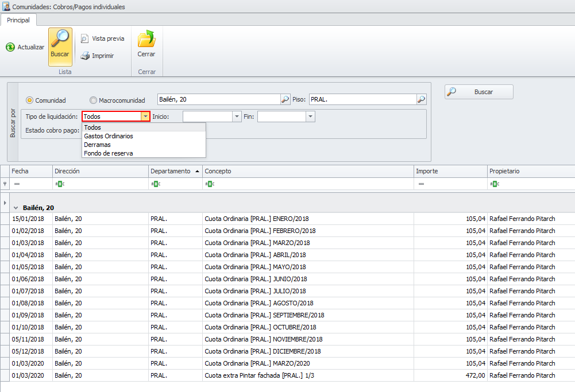The height and width of the screenshot is (392, 575).
Task: Switch to the Principal ribbon tab
Action: (x=18, y=20)
